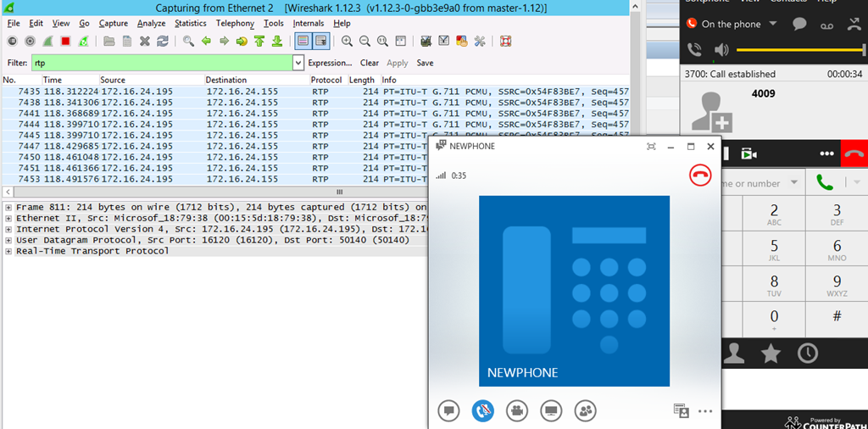This screenshot has width=868, height=429.
Task: Open the Telephony menu
Action: tap(236, 23)
